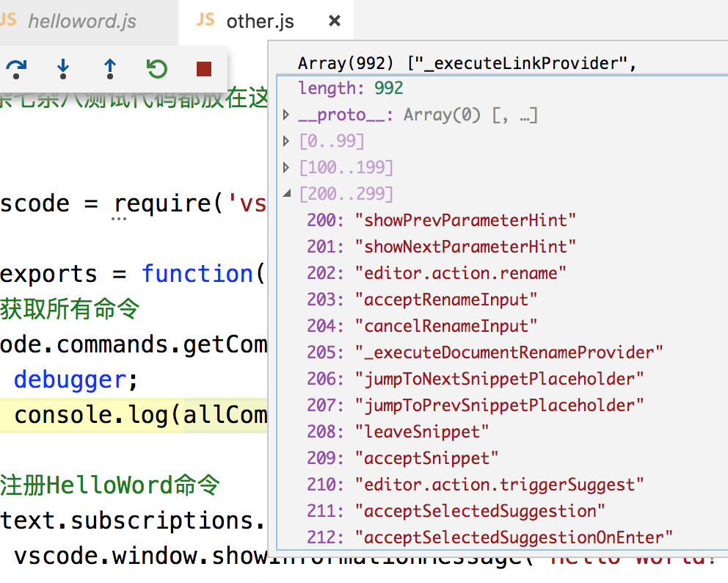Step out using the up arrow button
This screenshot has height=583, width=728.
click(109, 69)
